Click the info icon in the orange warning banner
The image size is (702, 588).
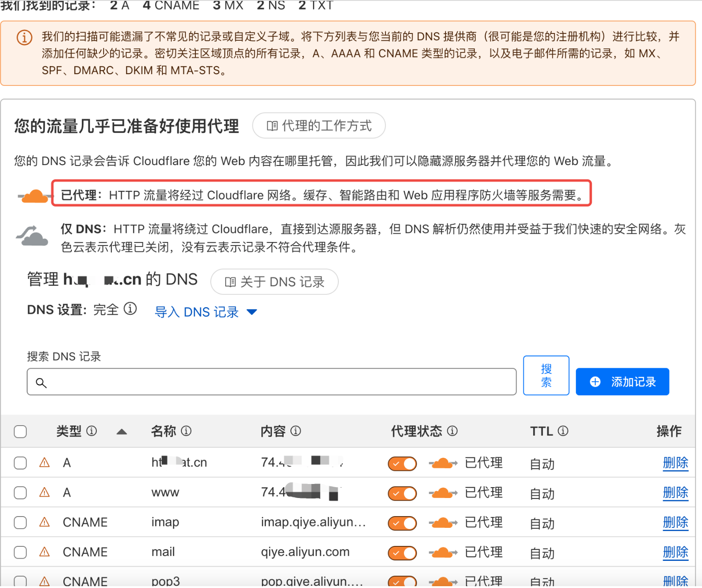24,37
